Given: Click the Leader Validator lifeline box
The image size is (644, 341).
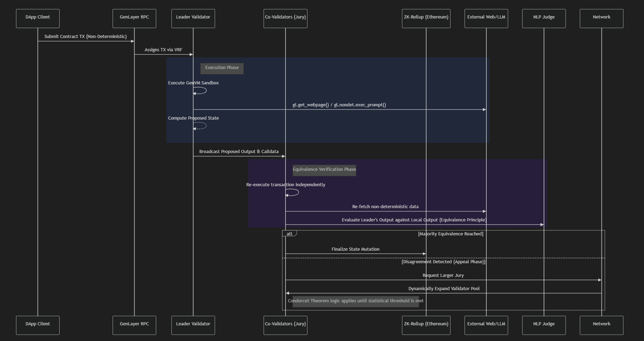Looking at the screenshot, I should coord(193,18).
